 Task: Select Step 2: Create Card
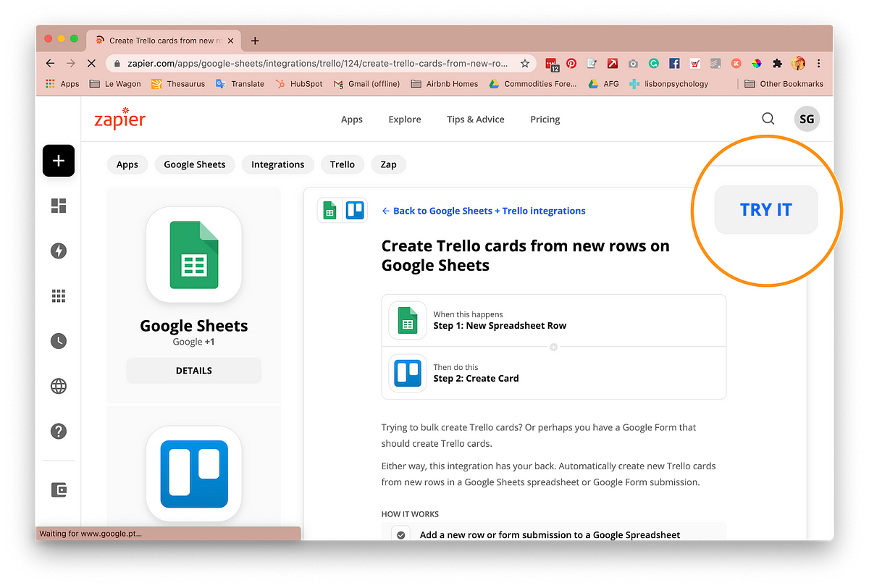[553, 373]
